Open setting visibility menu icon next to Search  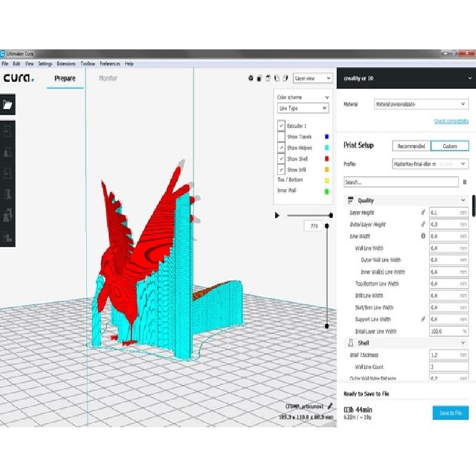[x=465, y=182]
